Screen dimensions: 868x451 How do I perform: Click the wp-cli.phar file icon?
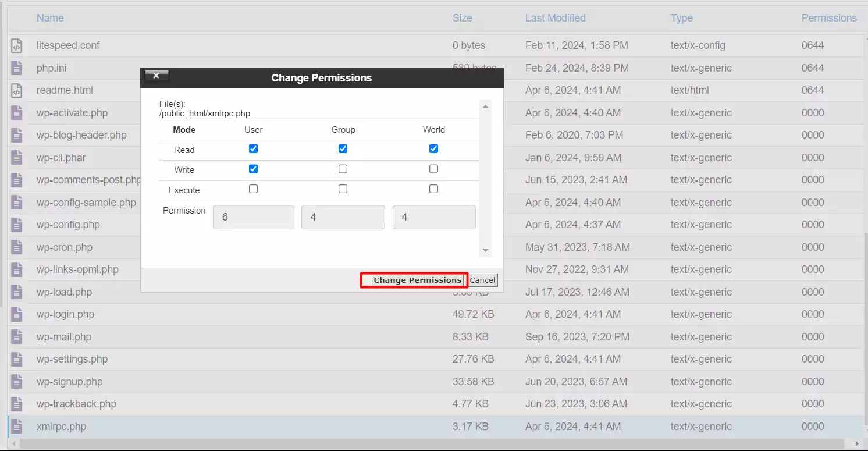pos(17,158)
